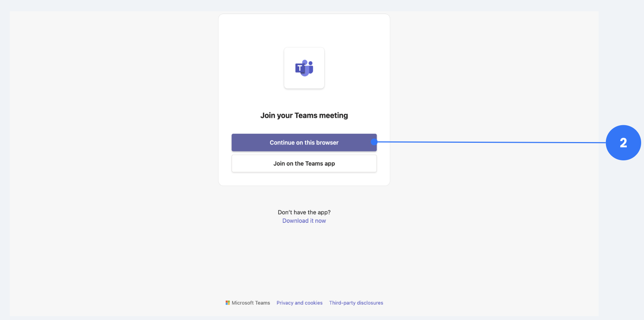This screenshot has width=644, height=320.
Task: Open the Third-party disclosures link
Action: pyautogui.click(x=356, y=303)
